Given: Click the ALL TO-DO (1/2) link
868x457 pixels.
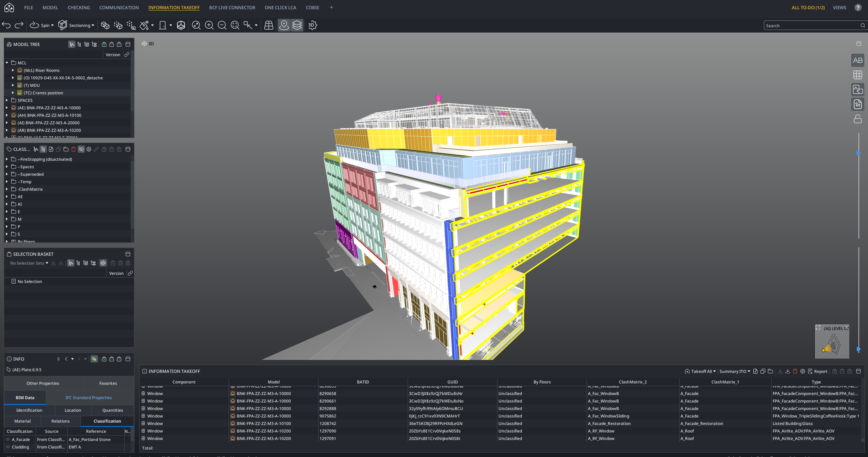Looking at the screenshot, I should pos(808,7).
